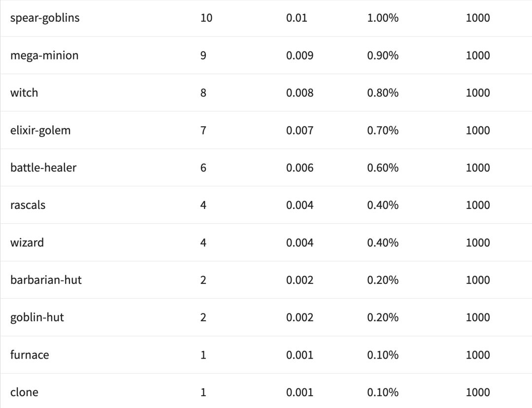Click the wizard card name
The height and width of the screenshot is (408, 532).
tap(27, 243)
